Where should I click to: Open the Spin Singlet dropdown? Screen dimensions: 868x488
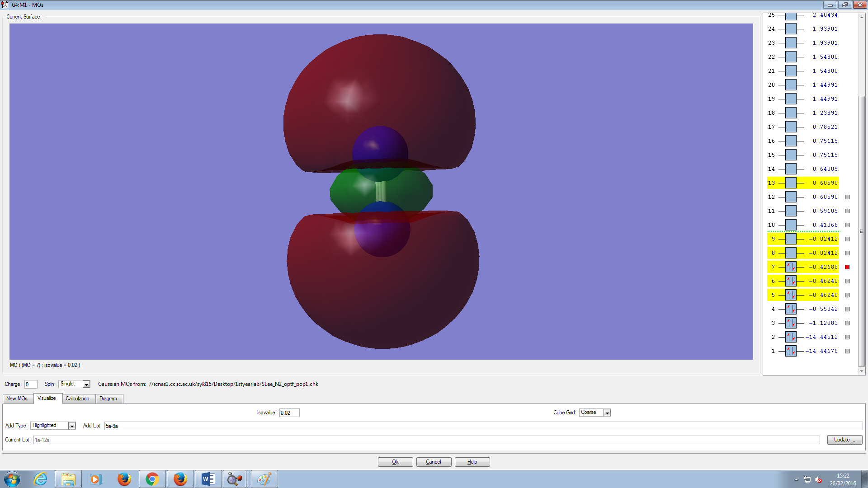pos(86,384)
